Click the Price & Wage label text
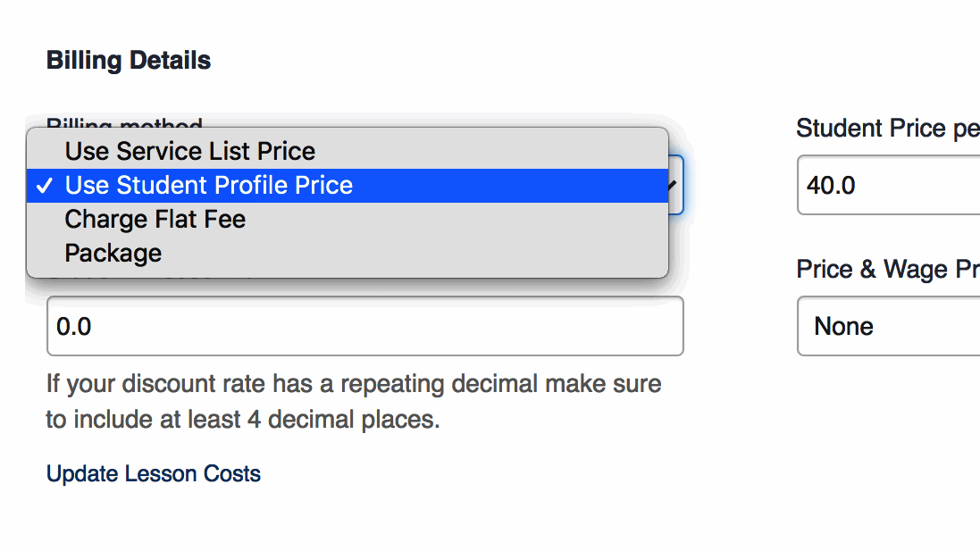The height and width of the screenshot is (551, 980). click(887, 270)
